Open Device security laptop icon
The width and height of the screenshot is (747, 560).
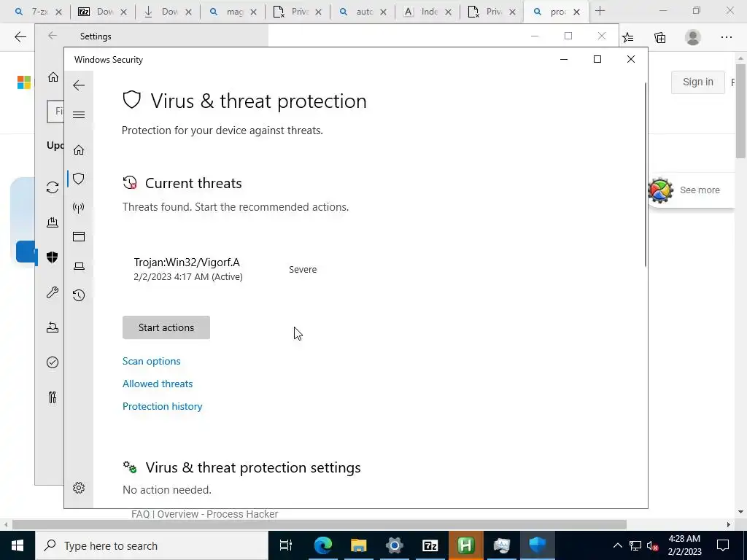(79, 266)
